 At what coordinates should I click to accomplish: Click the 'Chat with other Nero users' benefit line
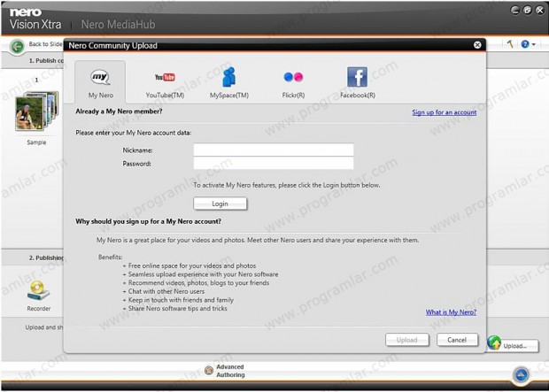(166, 291)
